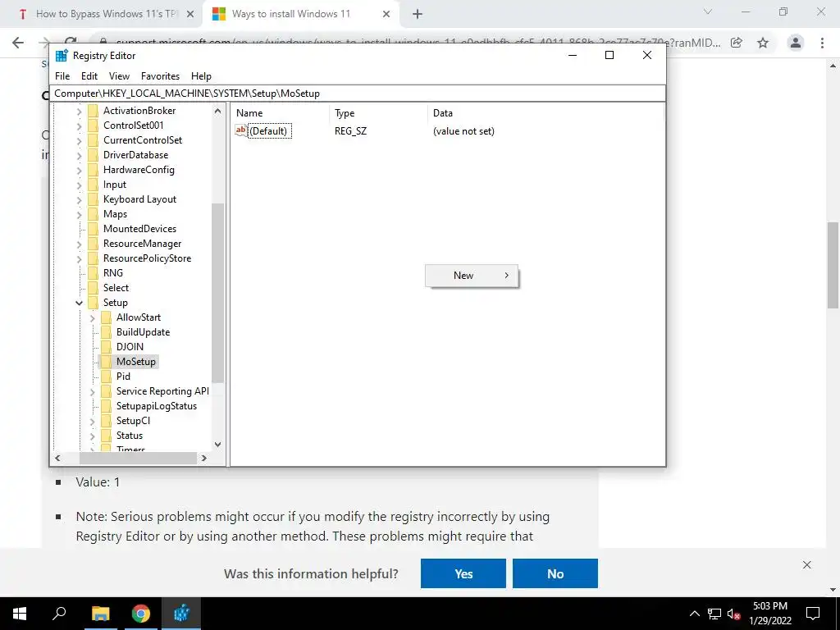The image size is (840, 630).
Task: Bookmark this page with star icon
Action: point(763,43)
